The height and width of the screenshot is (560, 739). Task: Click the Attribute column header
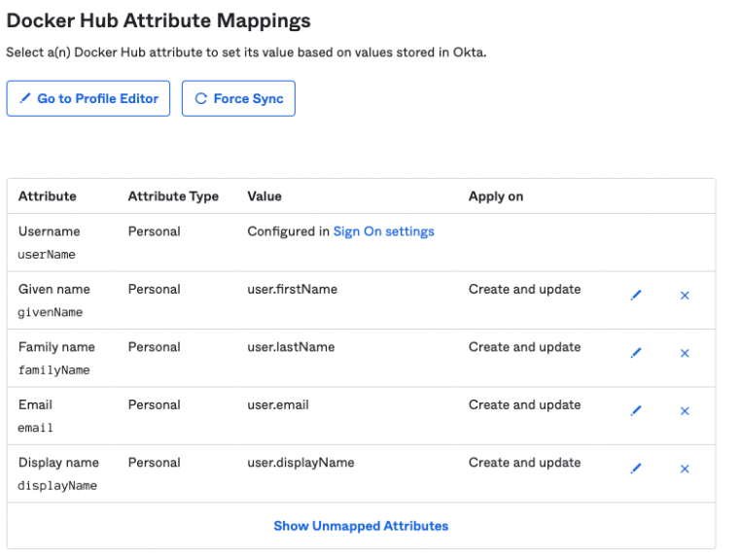(47, 196)
